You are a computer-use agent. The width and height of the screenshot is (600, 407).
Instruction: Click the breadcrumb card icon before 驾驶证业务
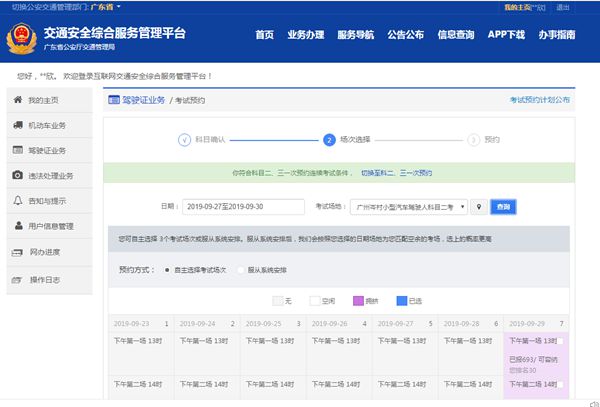point(114,100)
